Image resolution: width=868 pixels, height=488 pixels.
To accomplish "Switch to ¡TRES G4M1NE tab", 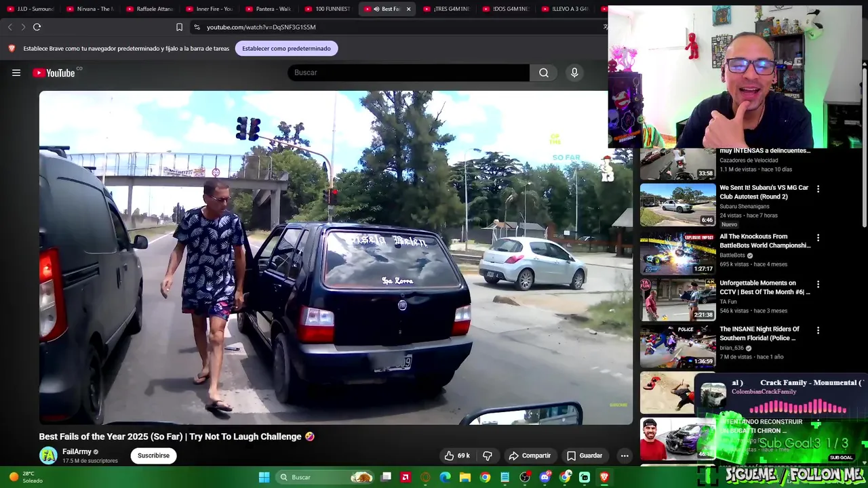I will pos(447,9).
